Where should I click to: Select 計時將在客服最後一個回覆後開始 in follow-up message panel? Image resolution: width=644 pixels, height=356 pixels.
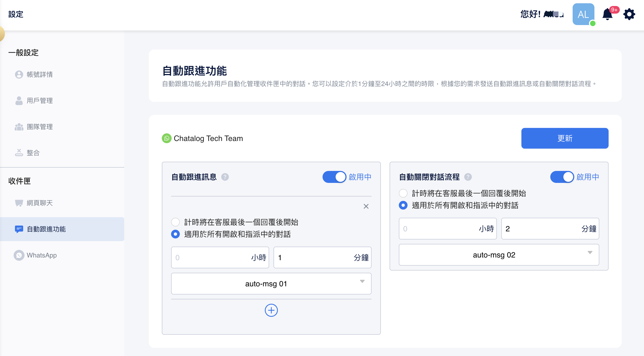coord(175,222)
